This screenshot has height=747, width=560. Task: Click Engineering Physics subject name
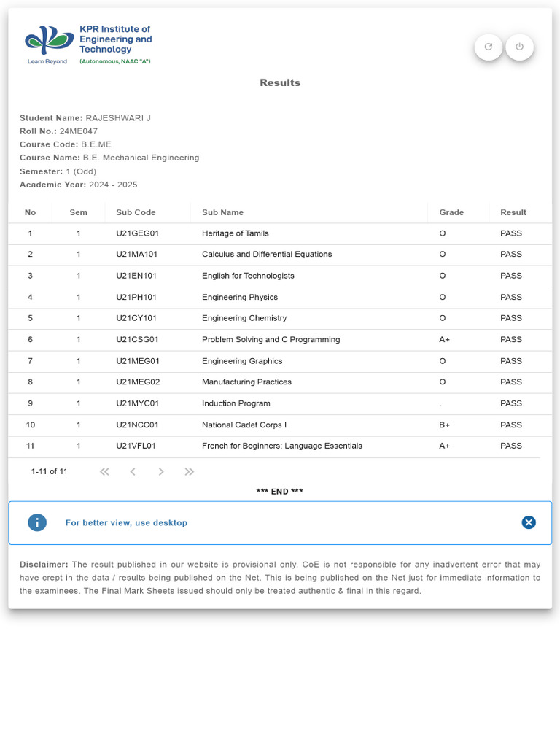(x=239, y=298)
